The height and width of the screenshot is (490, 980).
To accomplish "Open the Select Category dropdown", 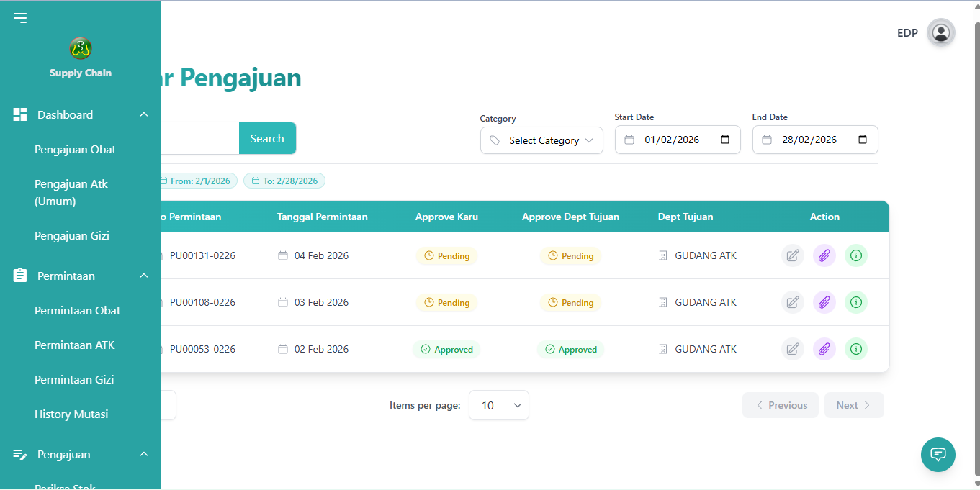I will click(541, 140).
